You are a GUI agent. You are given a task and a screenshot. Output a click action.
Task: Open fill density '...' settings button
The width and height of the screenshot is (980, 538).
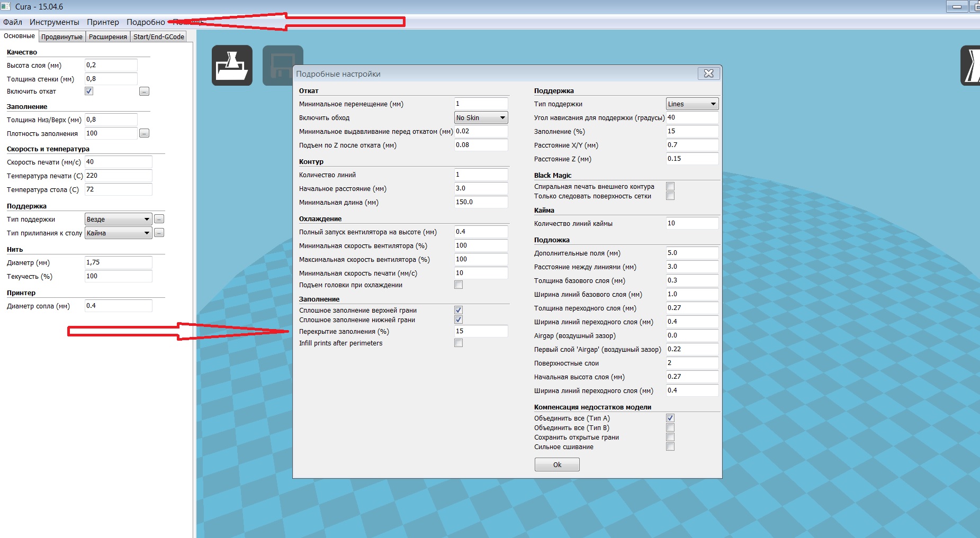144,133
